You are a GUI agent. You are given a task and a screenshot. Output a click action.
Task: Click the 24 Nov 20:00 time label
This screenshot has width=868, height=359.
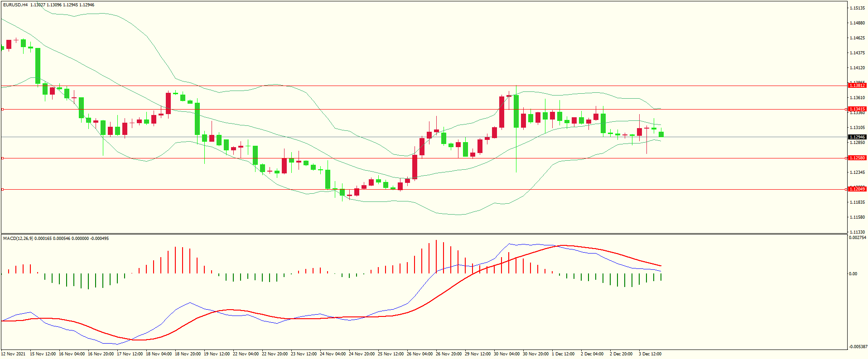pyautogui.click(x=362, y=354)
